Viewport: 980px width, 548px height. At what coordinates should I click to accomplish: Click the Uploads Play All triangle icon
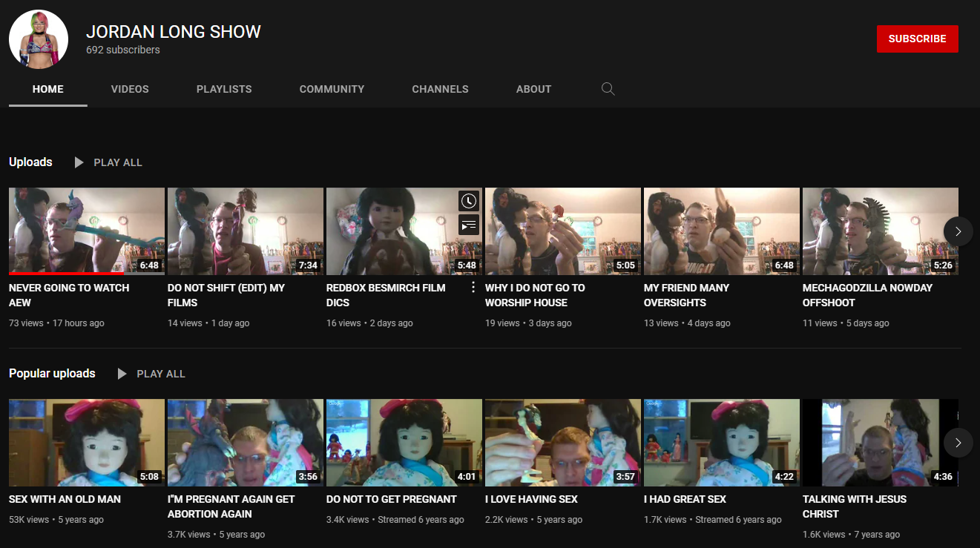point(79,162)
